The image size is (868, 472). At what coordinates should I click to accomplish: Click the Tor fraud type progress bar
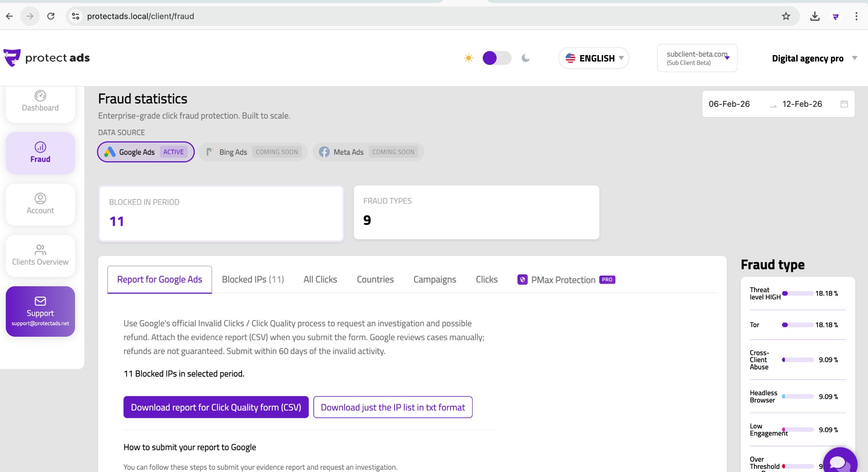[x=797, y=324]
